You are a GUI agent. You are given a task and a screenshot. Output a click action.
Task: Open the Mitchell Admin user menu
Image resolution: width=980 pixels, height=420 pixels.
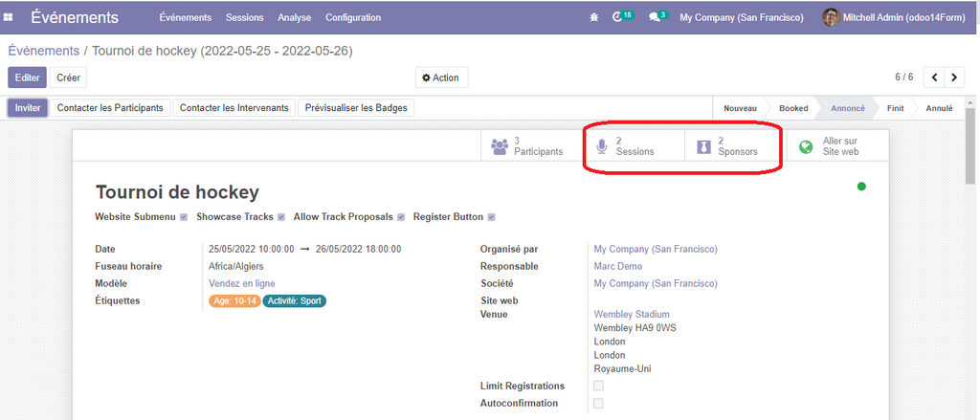895,17
